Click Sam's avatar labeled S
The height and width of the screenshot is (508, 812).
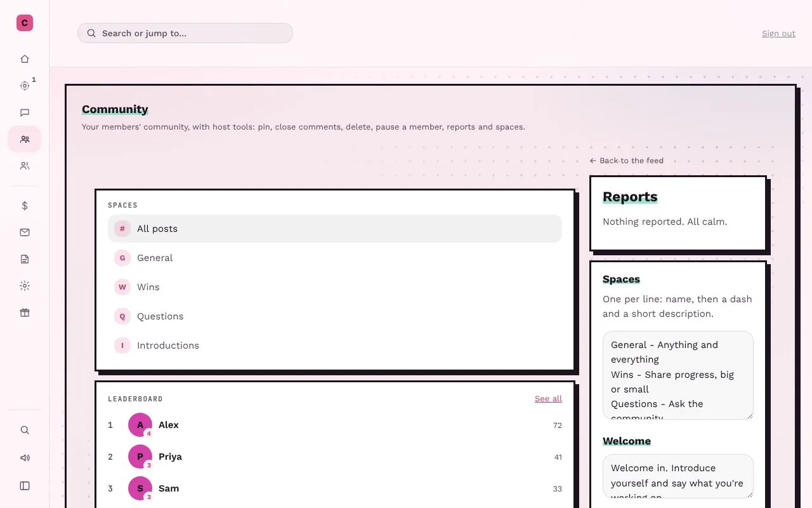(140, 488)
